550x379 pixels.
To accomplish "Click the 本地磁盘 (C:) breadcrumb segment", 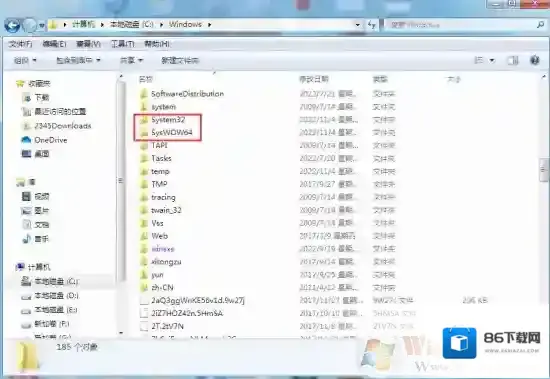I will [132, 24].
